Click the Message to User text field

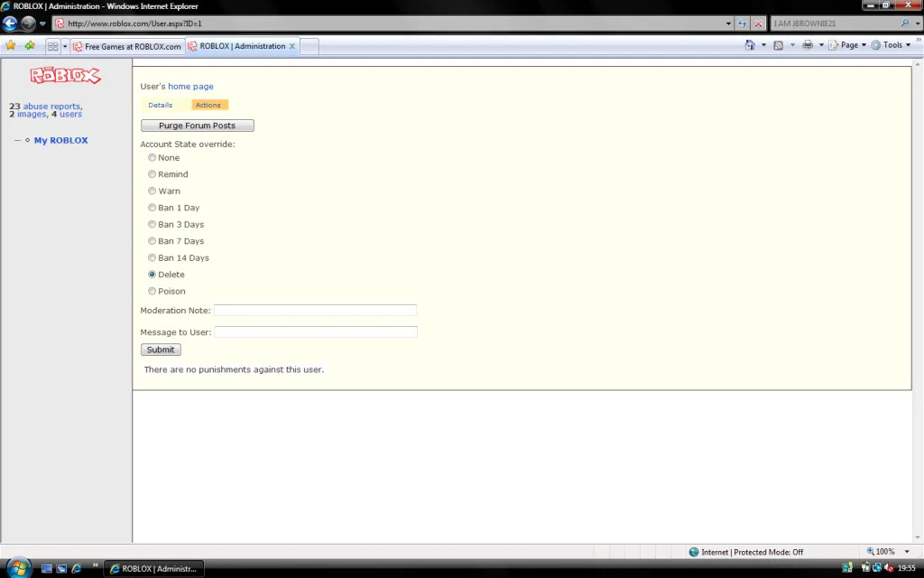click(x=316, y=332)
